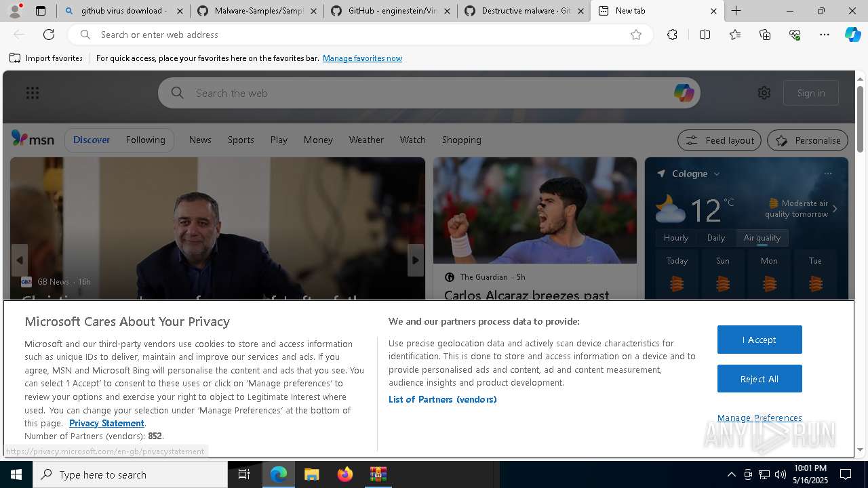
Task: Focus the Search the web box
Action: coord(429,93)
